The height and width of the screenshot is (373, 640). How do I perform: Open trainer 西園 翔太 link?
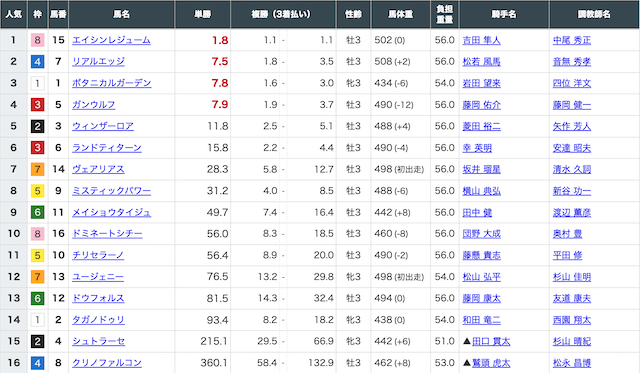pyautogui.click(x=572, y=320)
